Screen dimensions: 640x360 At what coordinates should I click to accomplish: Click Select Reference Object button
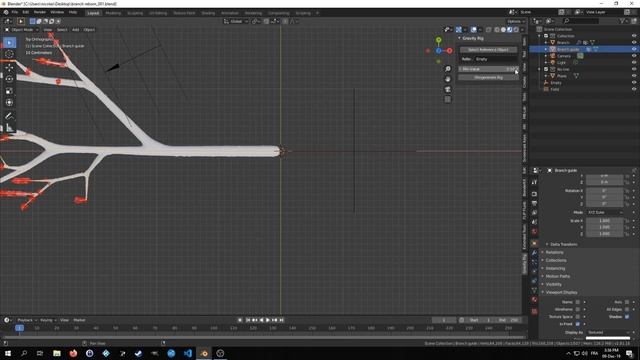tap(488, 50)
